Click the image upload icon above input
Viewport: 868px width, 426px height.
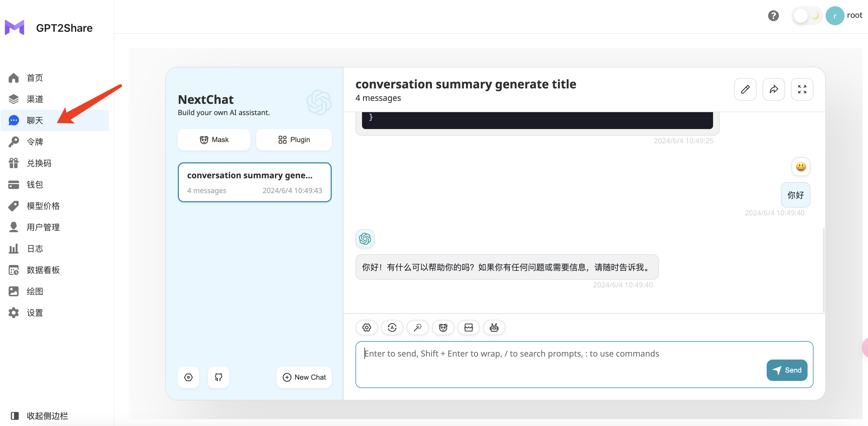coord(468,328)
